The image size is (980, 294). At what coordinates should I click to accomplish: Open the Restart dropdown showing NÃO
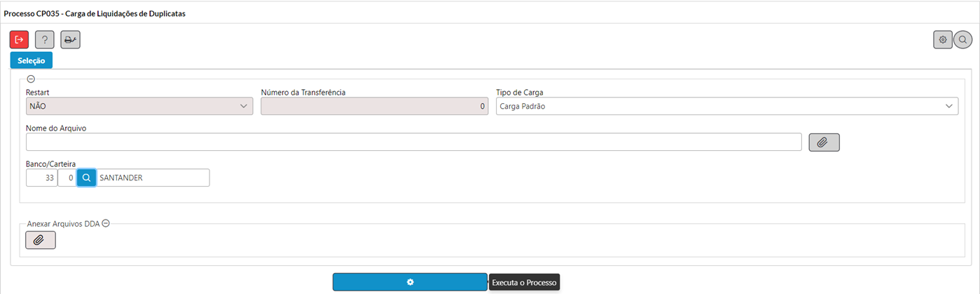pos(139,106)
